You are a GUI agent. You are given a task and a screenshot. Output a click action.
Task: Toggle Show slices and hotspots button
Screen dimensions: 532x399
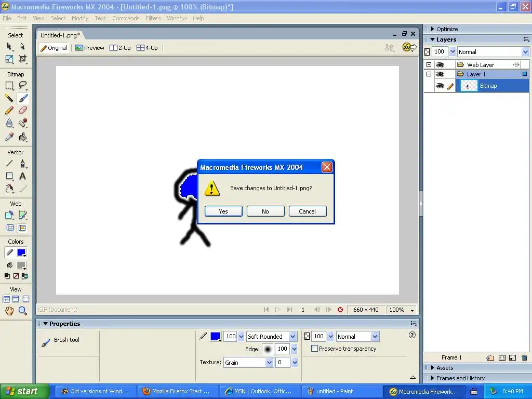point(22,228)
